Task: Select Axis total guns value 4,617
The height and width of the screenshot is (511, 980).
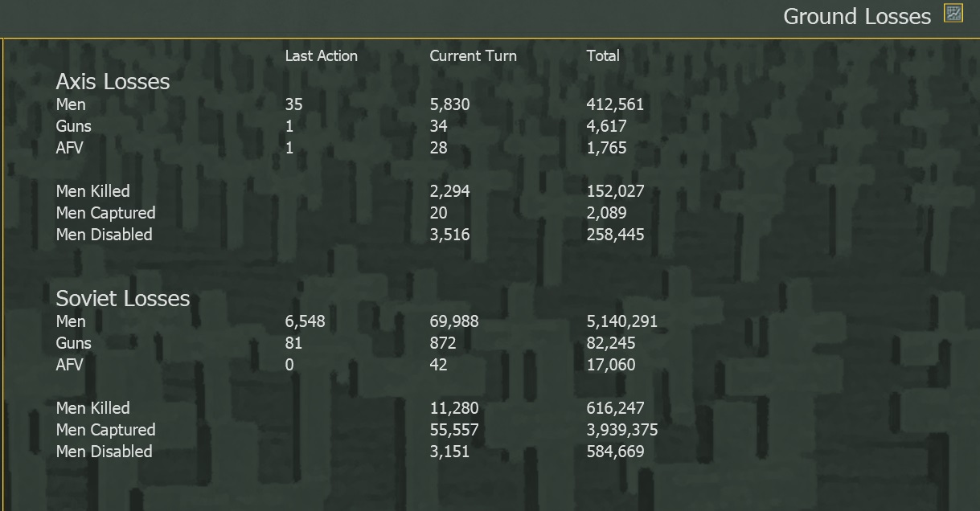Action: (x=606, y=126)
